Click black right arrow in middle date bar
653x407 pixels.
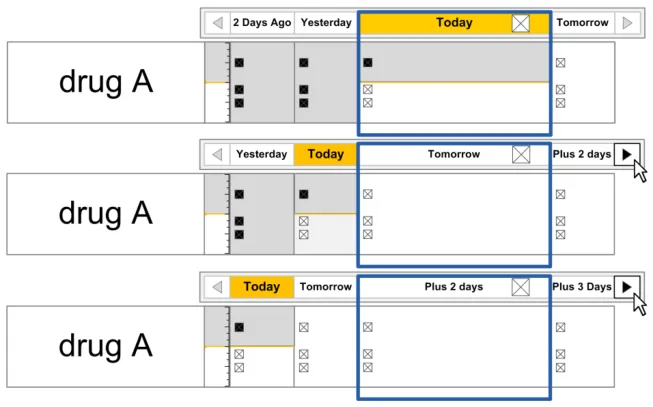(x=626, y=154)
